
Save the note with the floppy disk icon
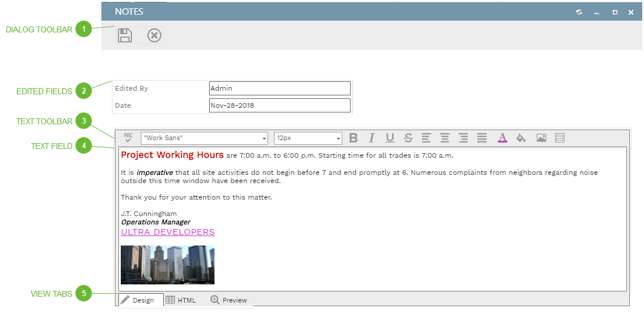pos(125,35)
